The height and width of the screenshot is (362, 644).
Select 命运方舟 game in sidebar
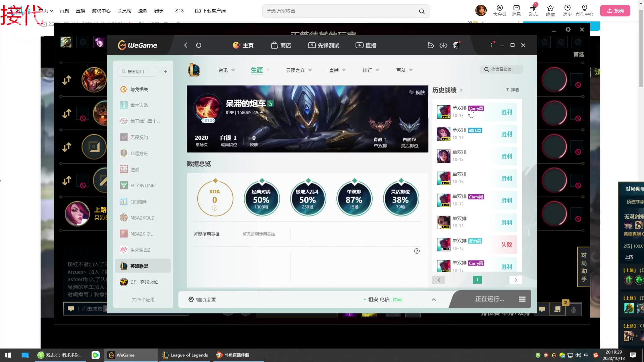[x=143, y=154]
